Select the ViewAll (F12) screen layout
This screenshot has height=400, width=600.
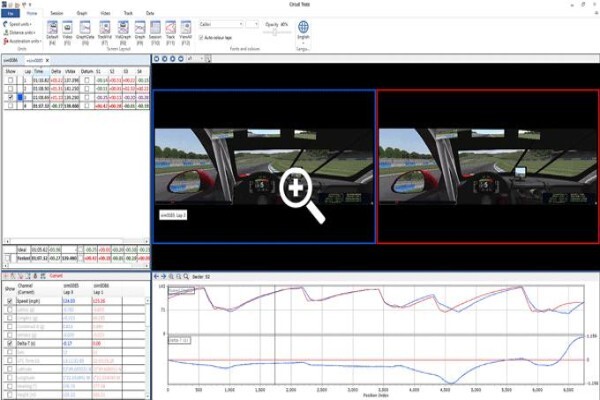click(x=186, y=33)
